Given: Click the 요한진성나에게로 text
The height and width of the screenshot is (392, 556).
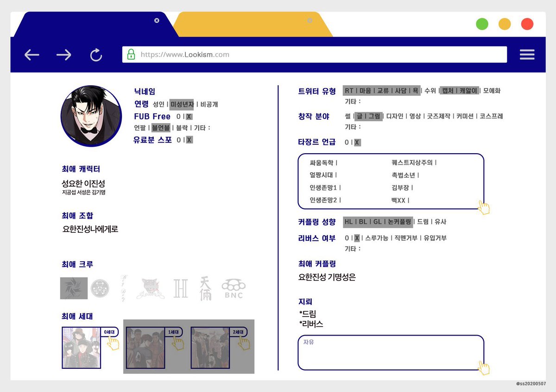Looking at the screenshot, I should point(90,229).
